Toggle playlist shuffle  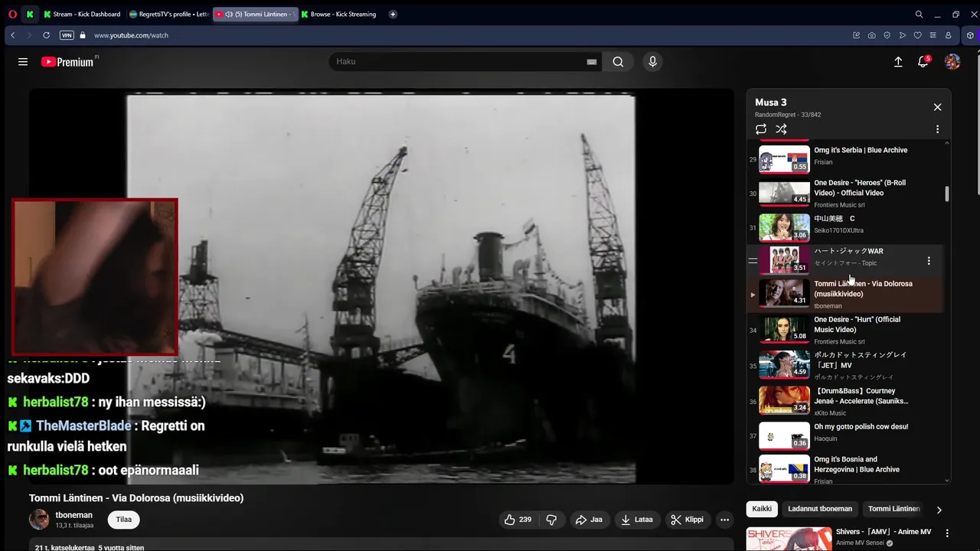pyautogui.click(x=781, y=129)
